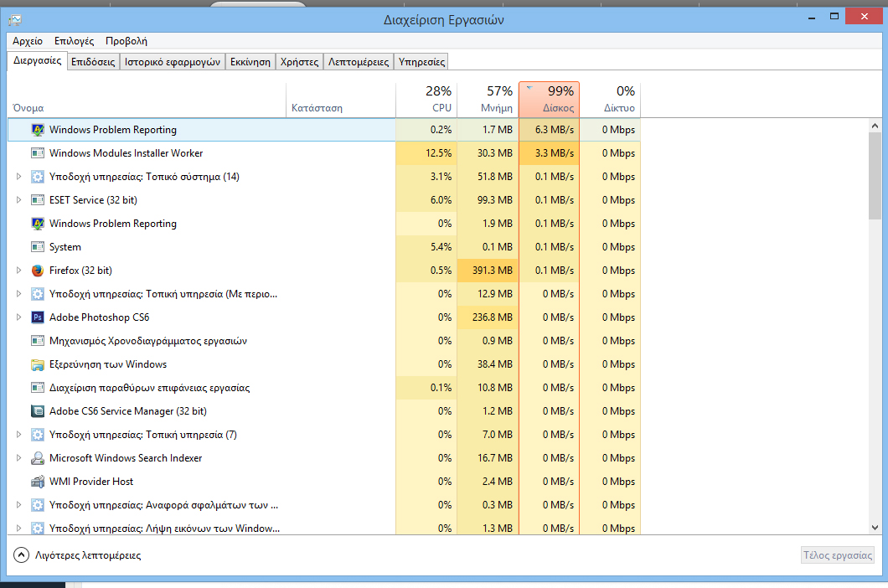Click the 12.5% CPU value of Windows Modules Installer Worker

click(426, 153)
